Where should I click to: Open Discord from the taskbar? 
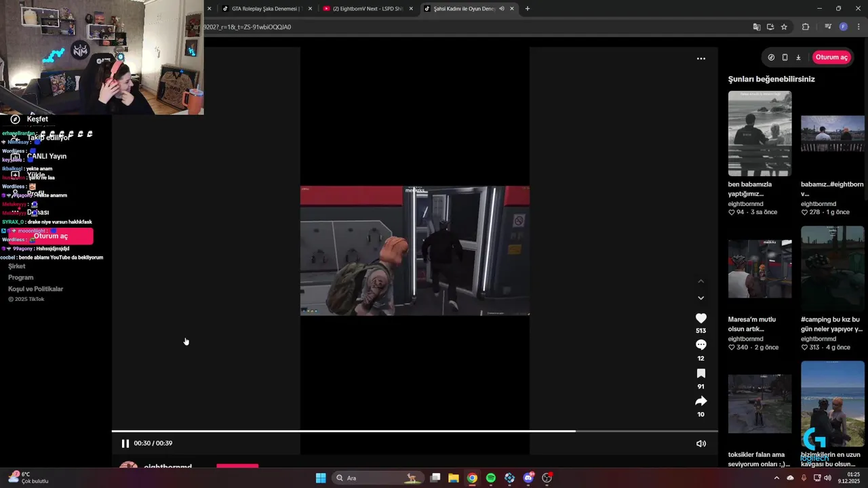click(x=528, y=478)
